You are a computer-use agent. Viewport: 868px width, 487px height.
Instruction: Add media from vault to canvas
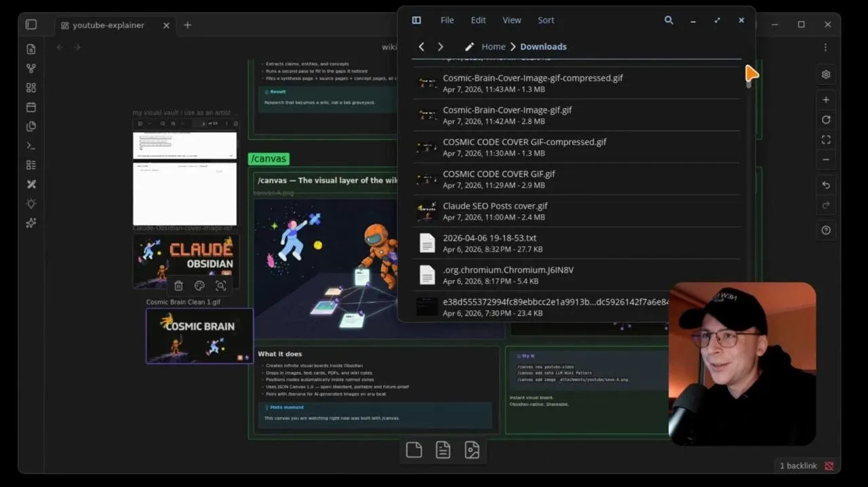(472, 450)
